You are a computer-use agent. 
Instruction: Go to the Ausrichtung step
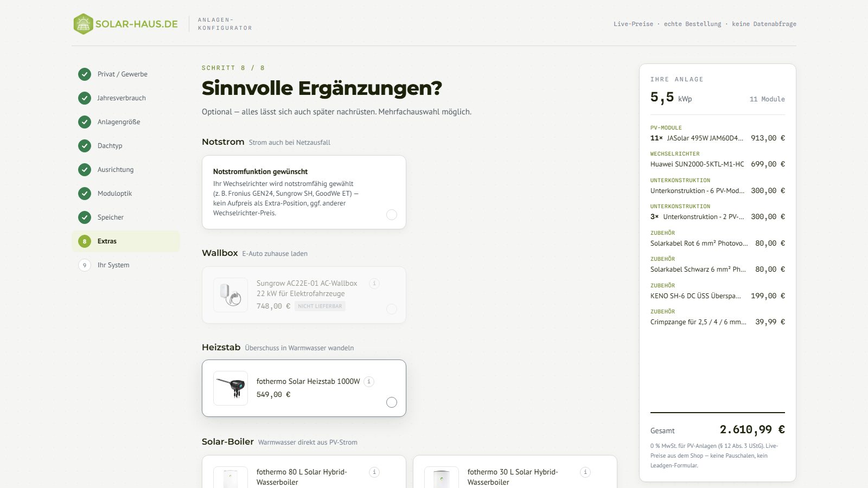126,170
